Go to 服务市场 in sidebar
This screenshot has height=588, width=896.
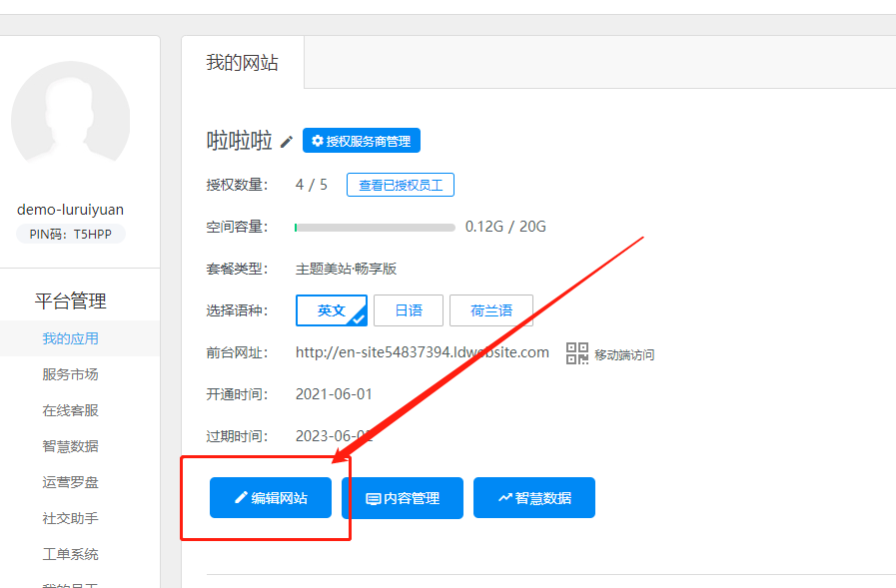pos(70,374)
